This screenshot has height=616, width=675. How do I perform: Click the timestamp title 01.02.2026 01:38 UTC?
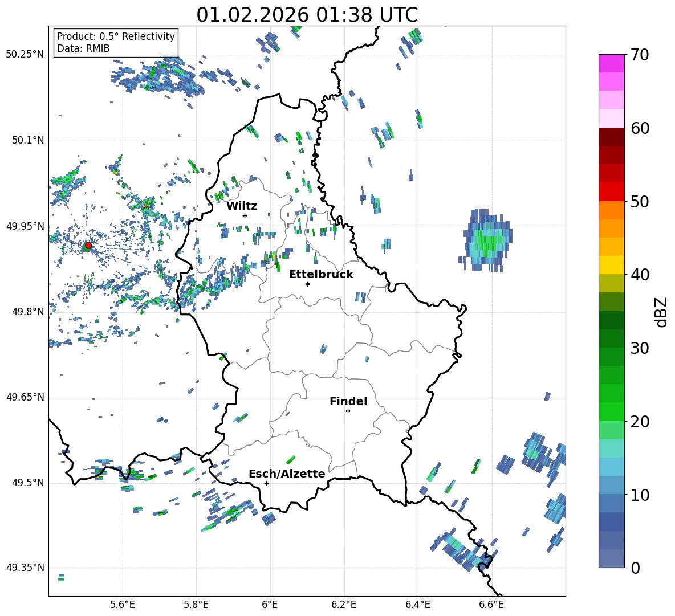307,15
